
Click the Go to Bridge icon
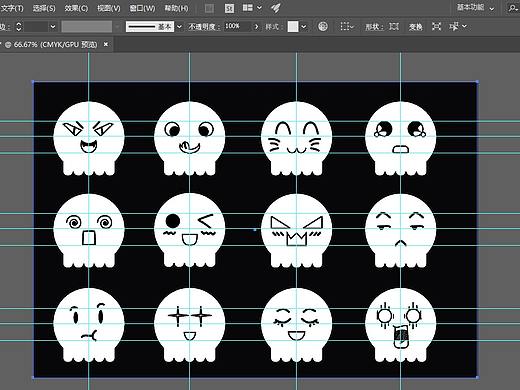(x=209, y=8)
